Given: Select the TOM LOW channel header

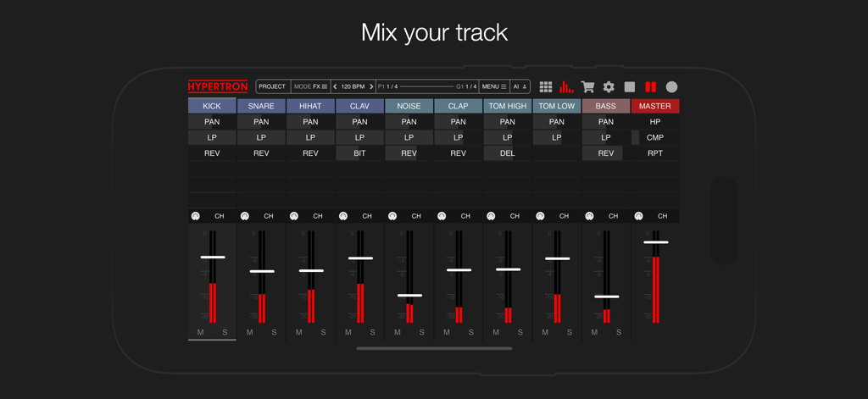Looking at the screenshot, I should click(x=557, y=106).
